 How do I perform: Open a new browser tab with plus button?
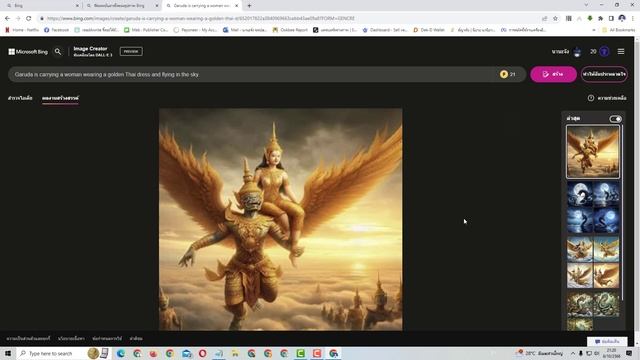(x=249, y=6)
